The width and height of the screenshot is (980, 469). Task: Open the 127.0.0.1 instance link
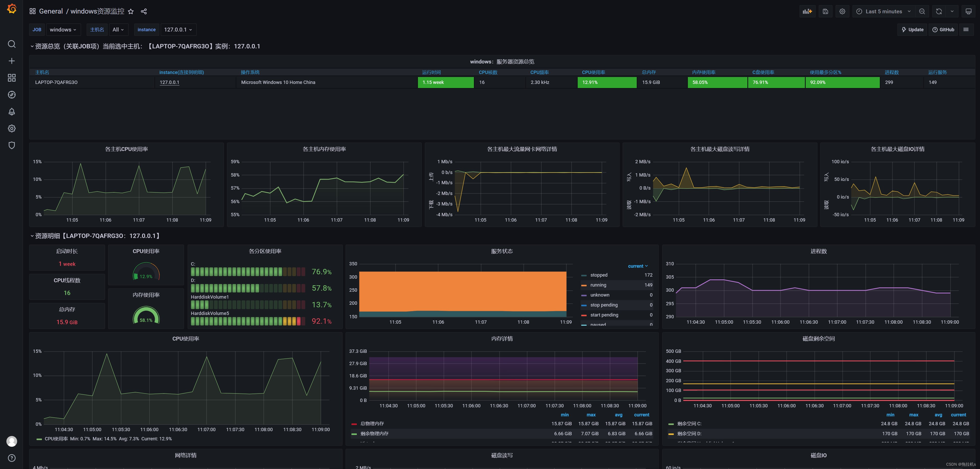169,82
